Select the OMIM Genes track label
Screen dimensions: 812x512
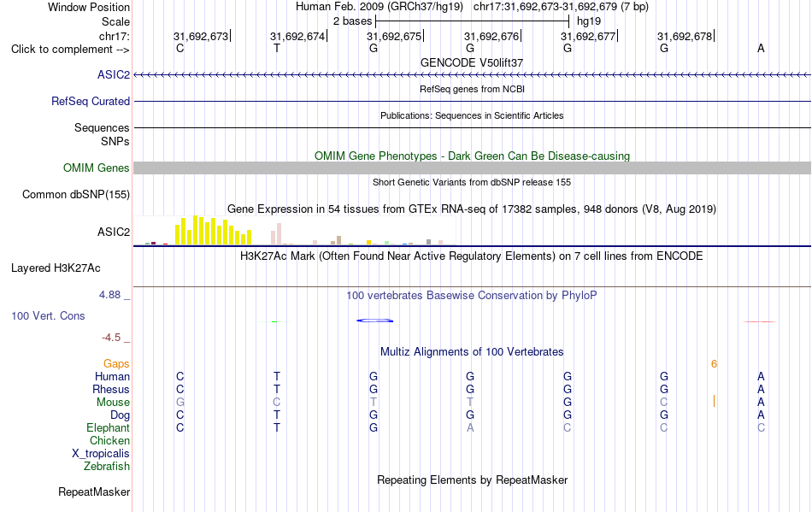tap(97, 168)
